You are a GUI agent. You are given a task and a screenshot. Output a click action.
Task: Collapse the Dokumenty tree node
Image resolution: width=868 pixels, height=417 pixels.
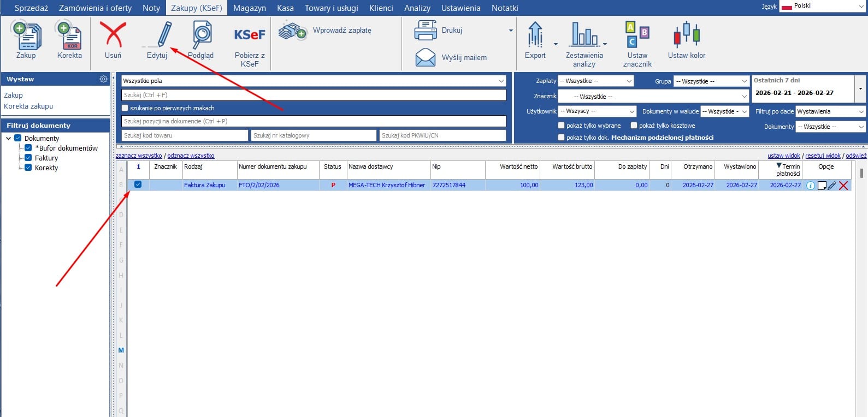coord(9,139)
